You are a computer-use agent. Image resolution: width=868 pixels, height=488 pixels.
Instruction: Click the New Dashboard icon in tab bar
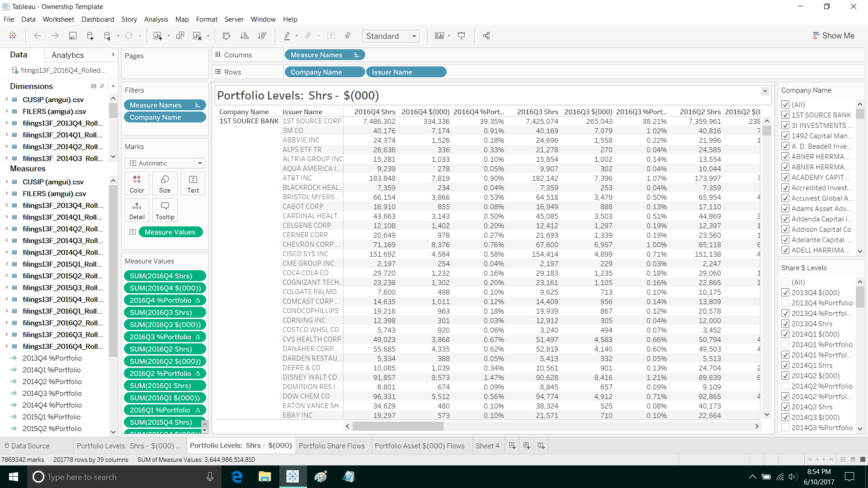[527, 446]
